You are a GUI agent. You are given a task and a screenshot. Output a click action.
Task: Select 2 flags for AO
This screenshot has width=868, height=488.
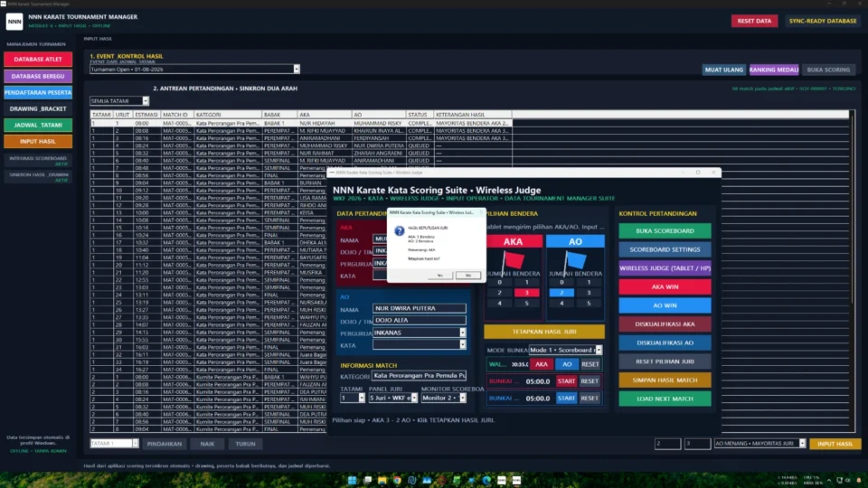[x=561, y=293]
